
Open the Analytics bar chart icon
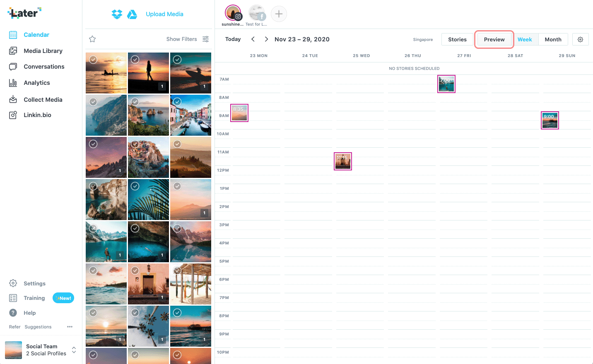tap(13, 83)
